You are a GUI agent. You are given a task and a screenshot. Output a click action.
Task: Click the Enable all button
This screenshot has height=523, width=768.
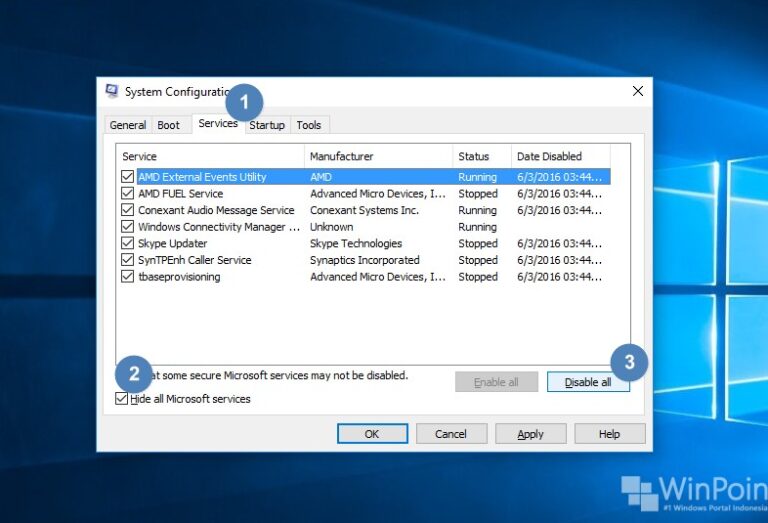497,382
